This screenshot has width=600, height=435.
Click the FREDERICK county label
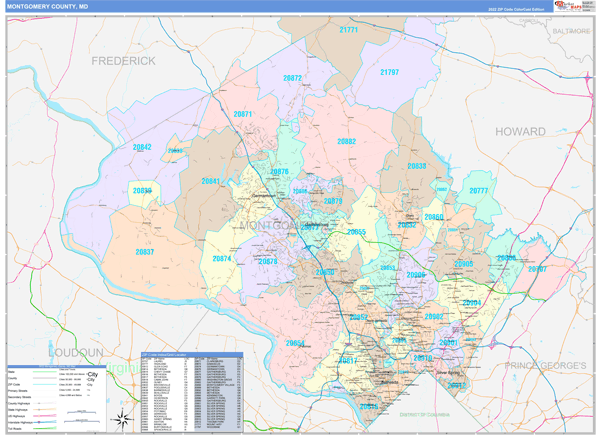(x=124, y=61)
